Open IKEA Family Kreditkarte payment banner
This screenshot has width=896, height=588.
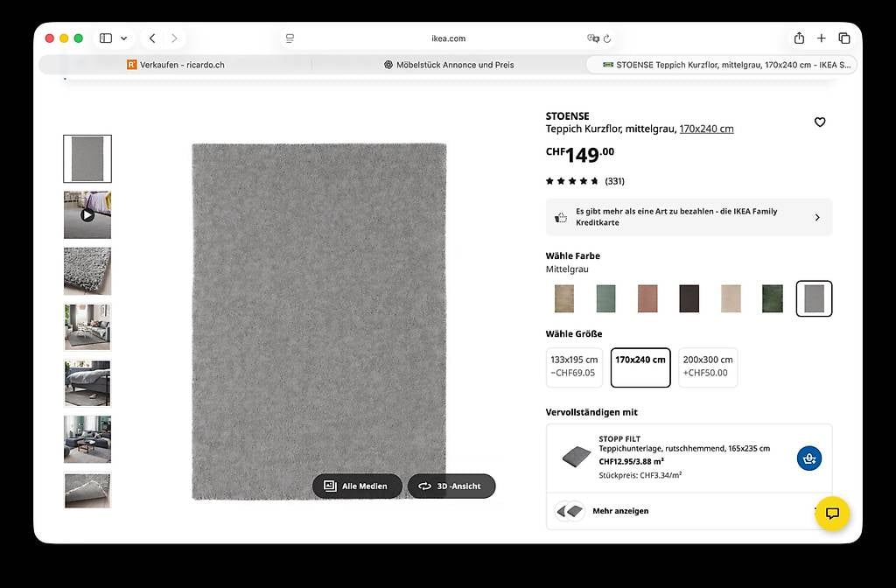(x=689, y=217)
